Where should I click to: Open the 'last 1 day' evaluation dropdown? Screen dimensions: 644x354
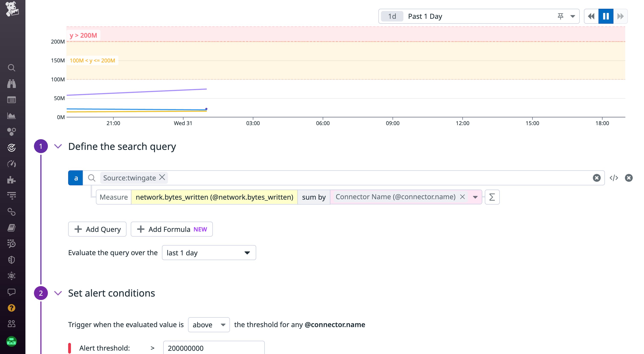click(x=209, y=253)
